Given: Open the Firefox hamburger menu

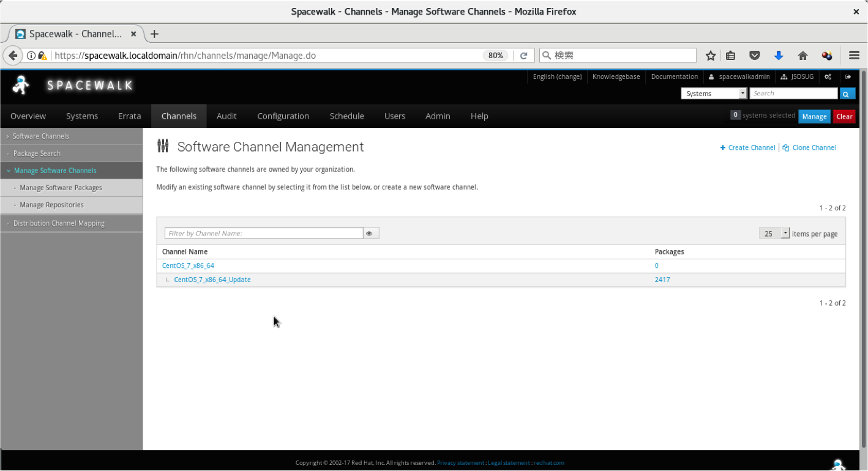Looking at the screenshot, I should pyautogui.click(x=855, y=56).
